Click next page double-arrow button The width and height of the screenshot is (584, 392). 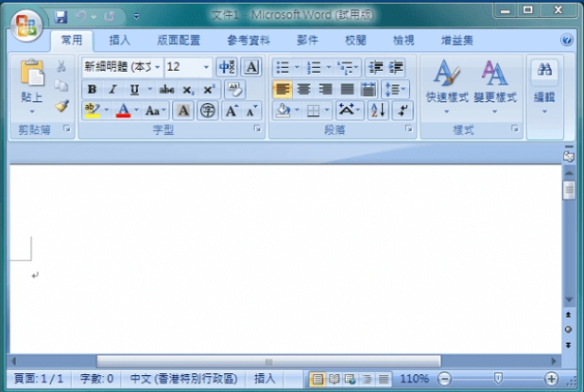[x=568, y=345]
